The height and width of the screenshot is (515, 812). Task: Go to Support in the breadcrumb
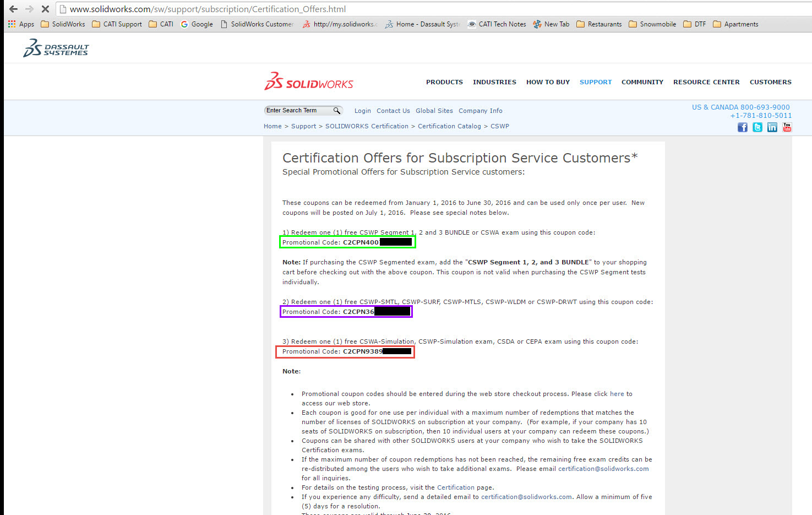[304, 126]
